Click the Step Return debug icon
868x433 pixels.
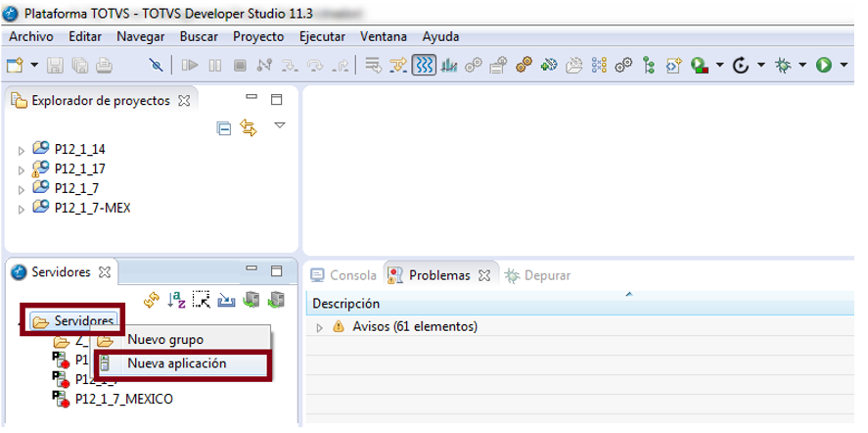pos(340,66)
